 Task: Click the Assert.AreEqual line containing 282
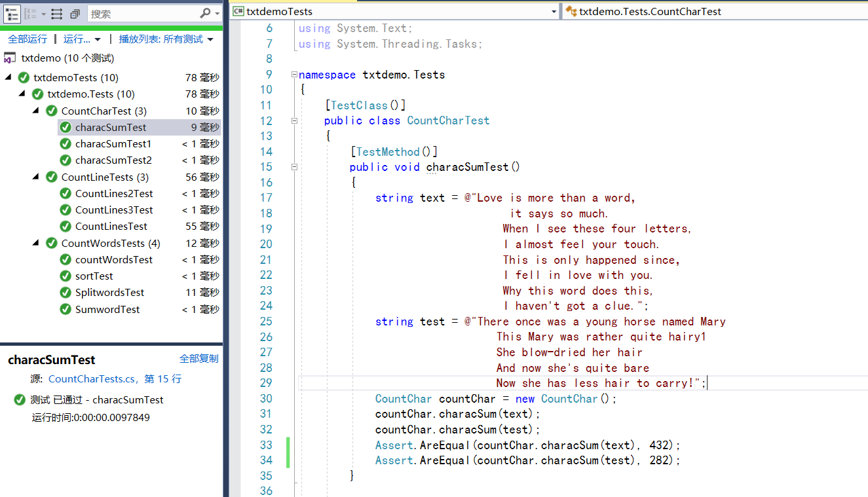click(x=528, y=460)
